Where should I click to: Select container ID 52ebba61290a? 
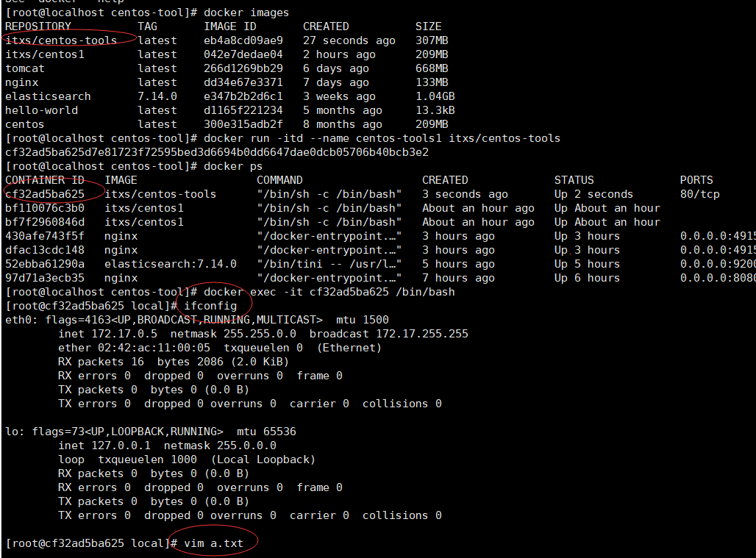(45, 264)
